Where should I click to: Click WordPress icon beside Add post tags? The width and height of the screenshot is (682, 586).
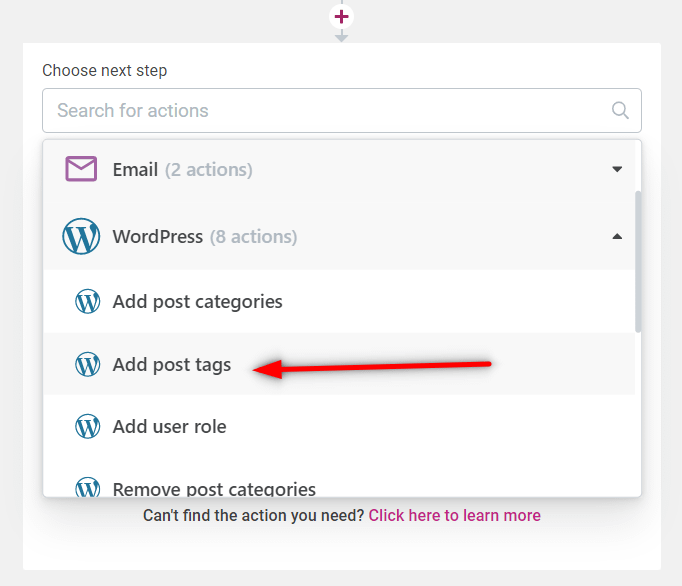87,364
